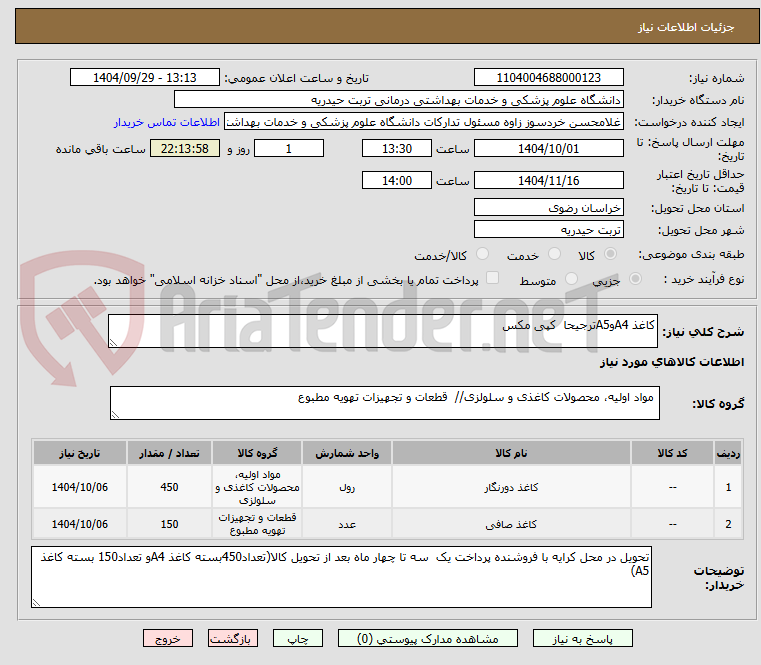The height and width of the screenshot is (665, 761).
Task: Select the متوسط purchase type radio
Action: [x=571, y=279]
